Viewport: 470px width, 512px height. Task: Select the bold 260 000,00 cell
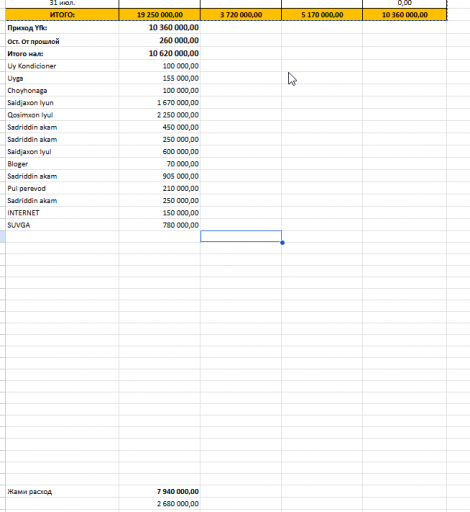[159, 41]
